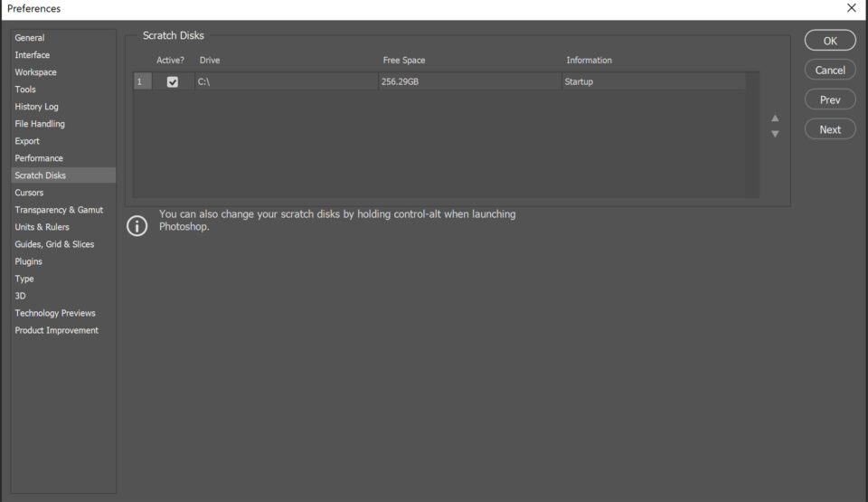Image resolution: width=868 pixels, height=502 pixels.
Task: Cancel the Preferences dialog
Action: [829, 70]
